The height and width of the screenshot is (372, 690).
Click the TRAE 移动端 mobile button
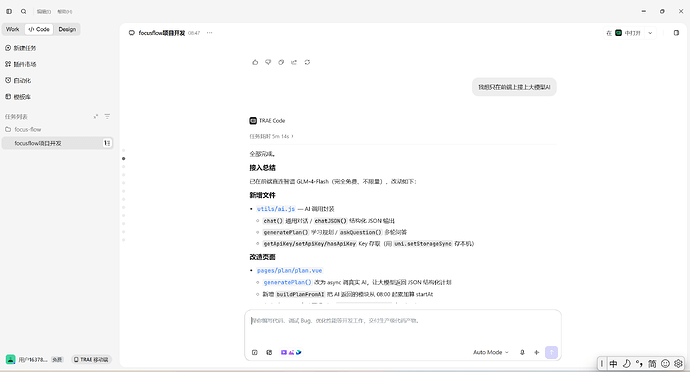(x=91, y=360)
